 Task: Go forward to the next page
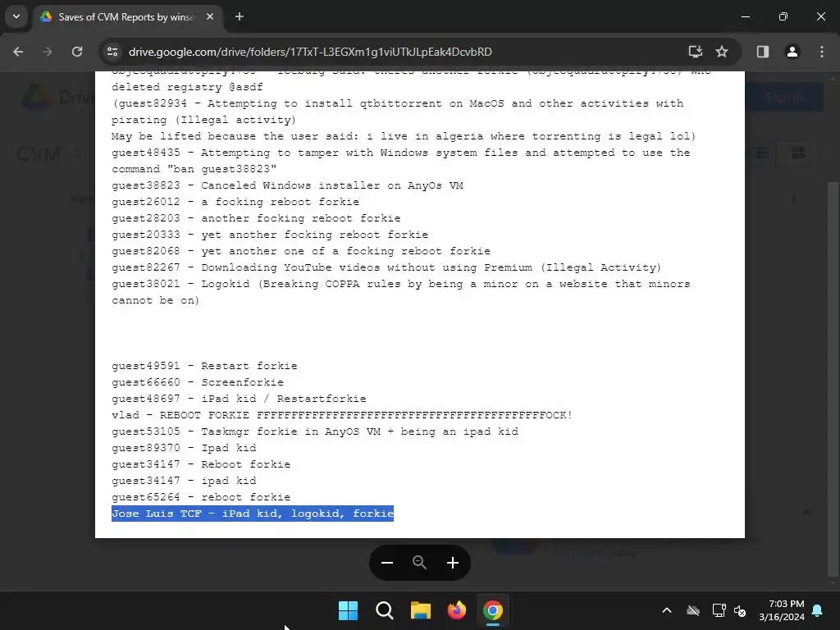coord(48,52)
